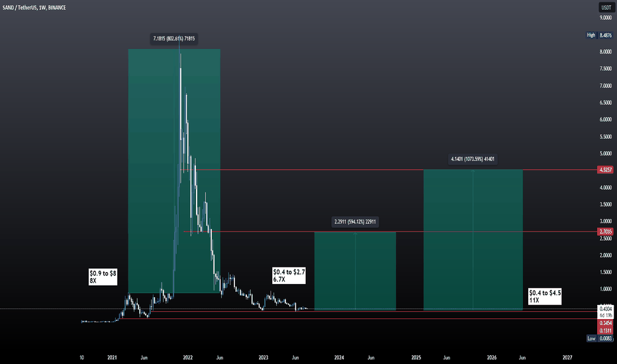The image size is (617, 364).
Task: Click the 8.0000 price scale value
Action: pyautogui.click(x=606, y=52)
